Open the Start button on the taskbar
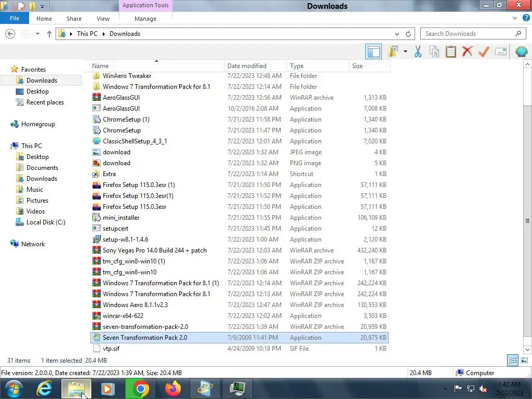Viewport: 532px width, 399px height. point(14,389)
